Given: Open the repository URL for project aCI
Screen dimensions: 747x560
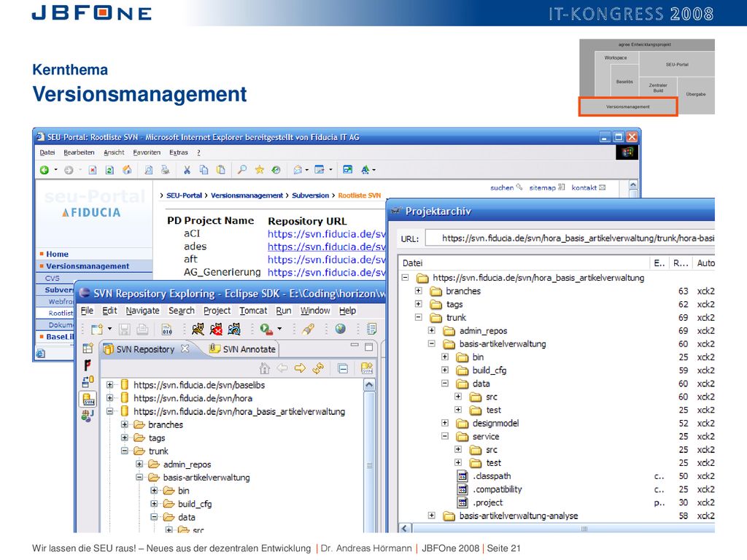Looking at the screenshot, I should click(x=326, y=234).
